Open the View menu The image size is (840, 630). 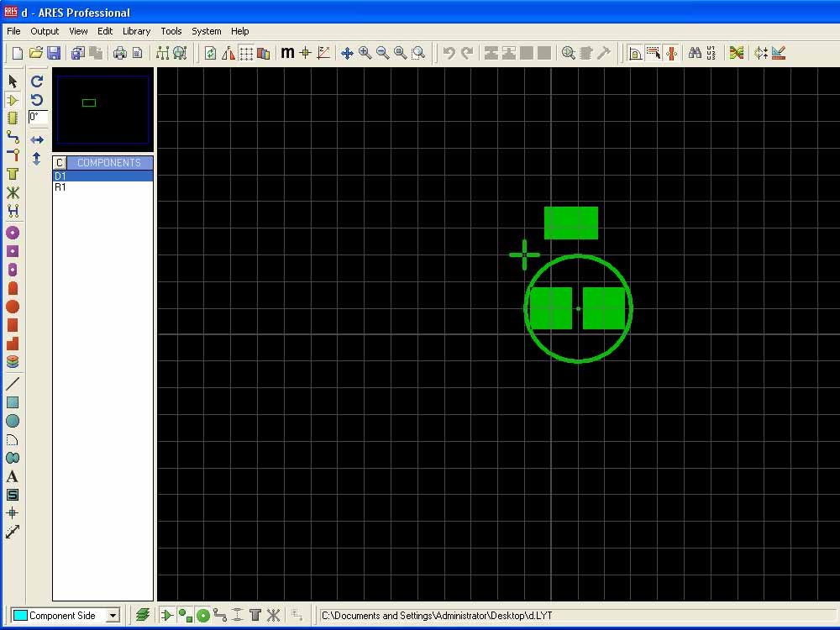coord(78,31)
